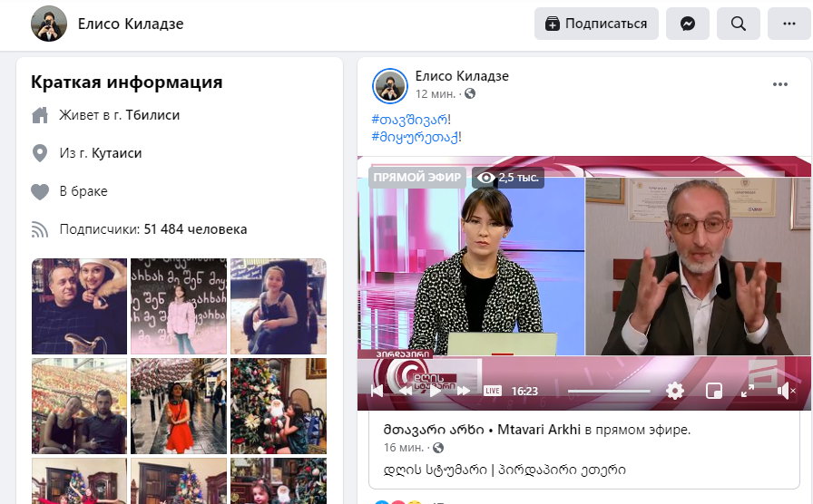Open video settings gear

674,391
